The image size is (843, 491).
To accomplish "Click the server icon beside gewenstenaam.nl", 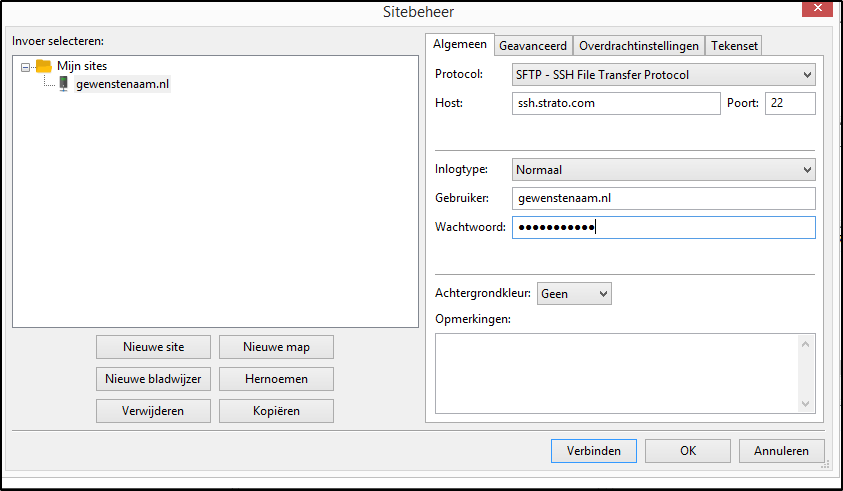I will (x=64, y=84).
